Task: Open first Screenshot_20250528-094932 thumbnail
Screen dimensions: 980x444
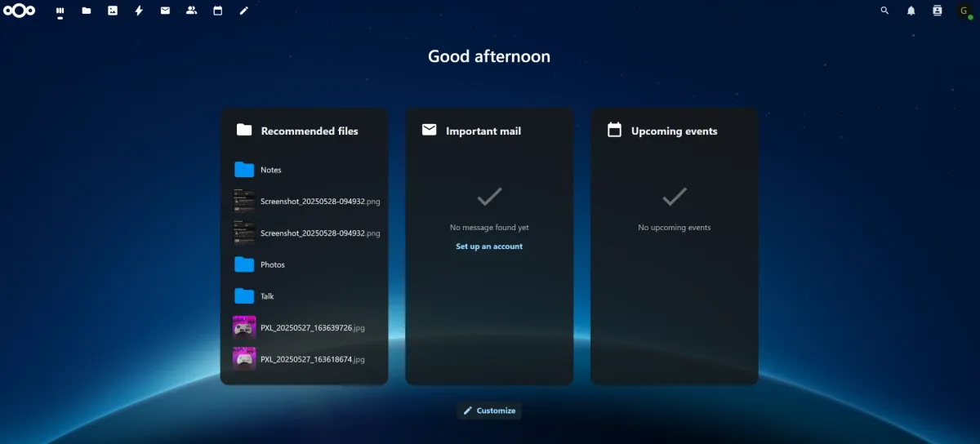Action: [244, 201]
